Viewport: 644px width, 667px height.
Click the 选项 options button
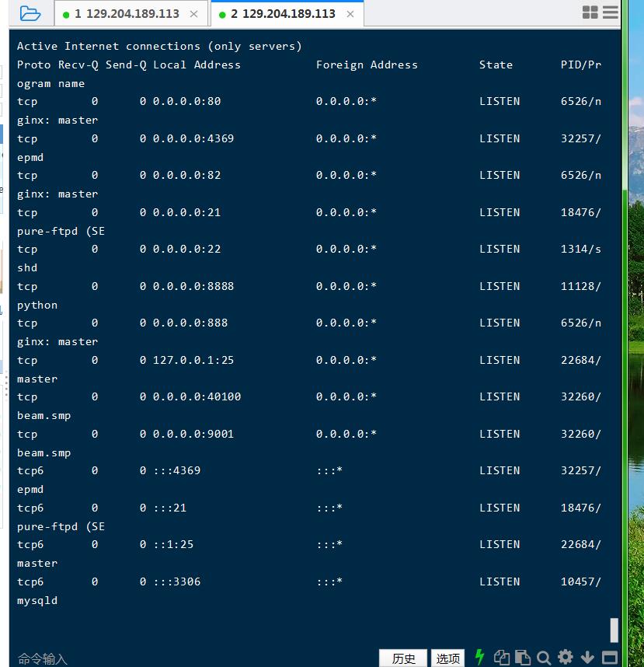[x=447, y=658]
